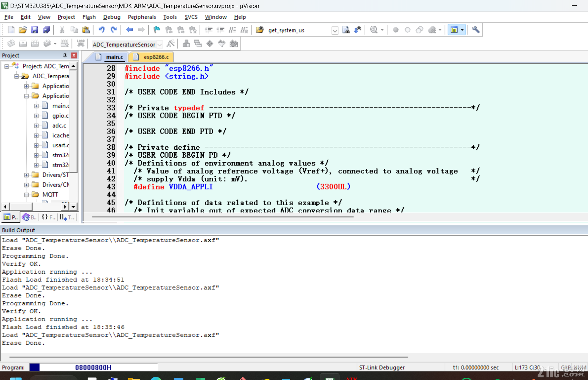This screenshot has width=588, height=380.
Task: Open the Project menu
Action: [66, 17]
